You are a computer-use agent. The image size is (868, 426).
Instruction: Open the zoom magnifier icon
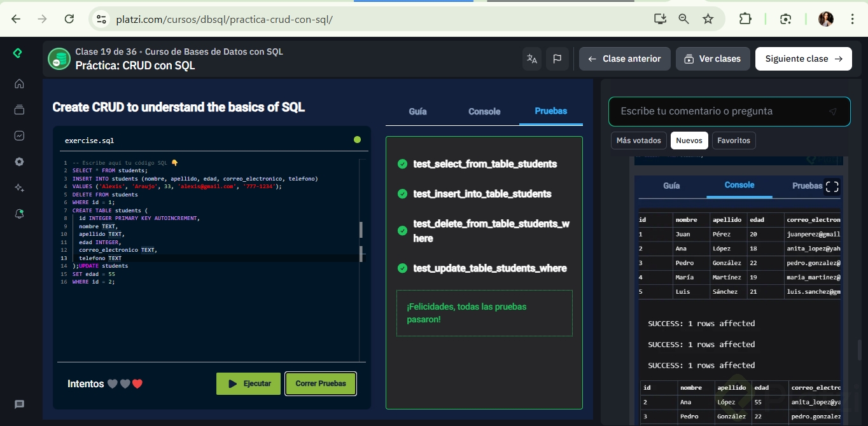[683, 19]
